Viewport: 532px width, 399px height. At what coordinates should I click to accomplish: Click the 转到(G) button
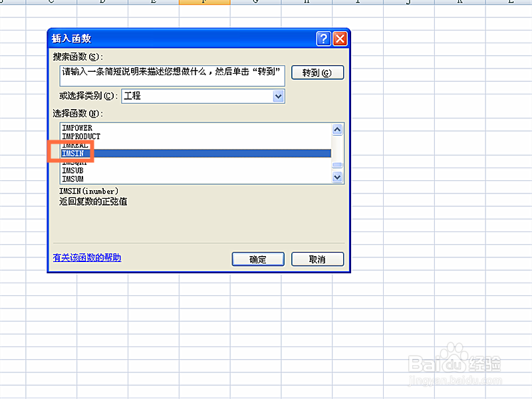(317, 72)
